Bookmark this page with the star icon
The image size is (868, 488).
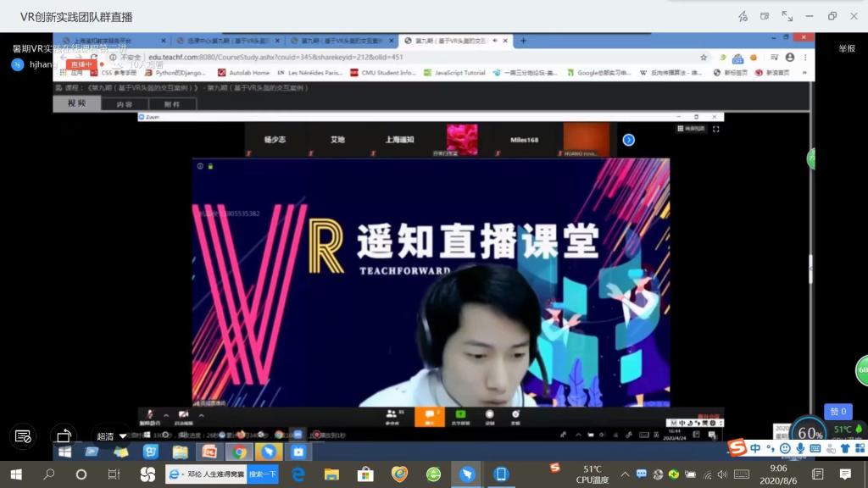tap(704, 57)
